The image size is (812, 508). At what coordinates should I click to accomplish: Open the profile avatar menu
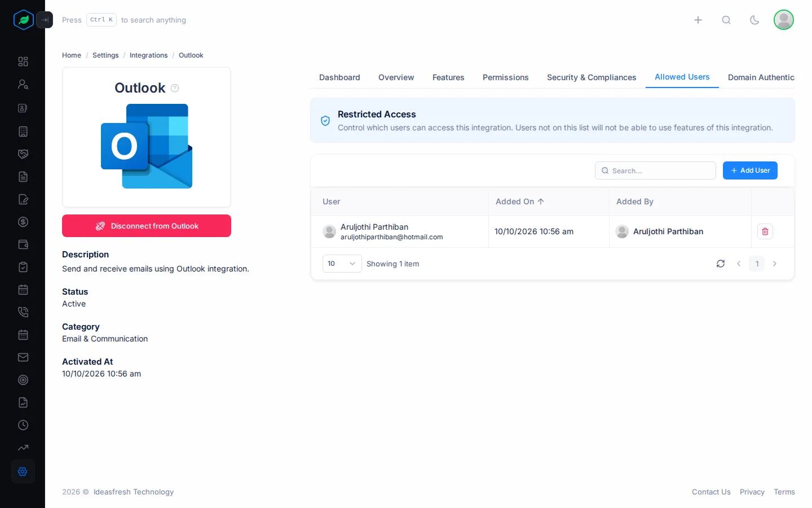pyautogui.click(x=784, y=20)
